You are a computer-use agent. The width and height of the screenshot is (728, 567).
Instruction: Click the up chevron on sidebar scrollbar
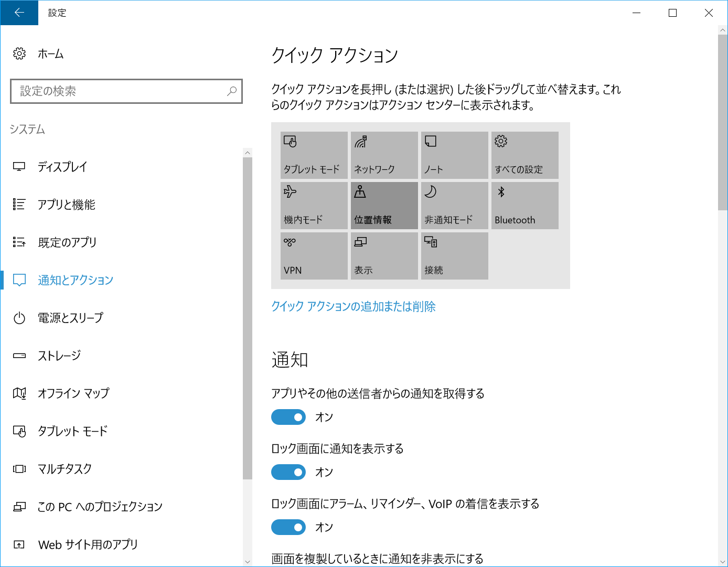[x=247, y=152]
